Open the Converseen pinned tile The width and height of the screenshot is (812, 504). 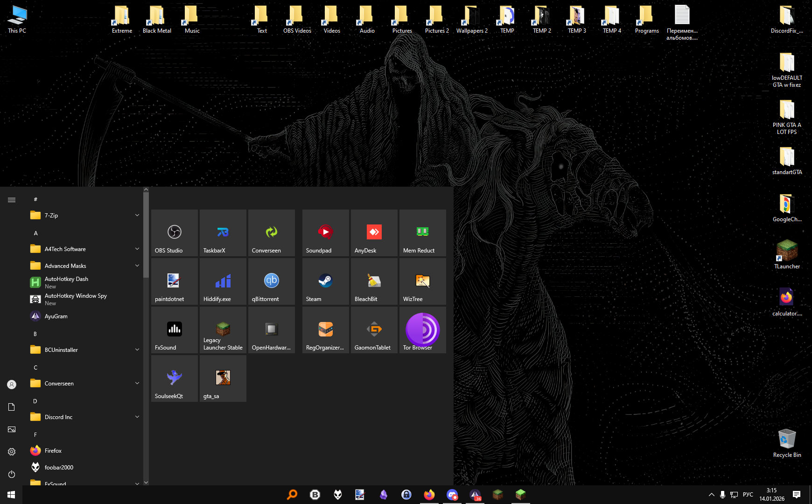272,233
